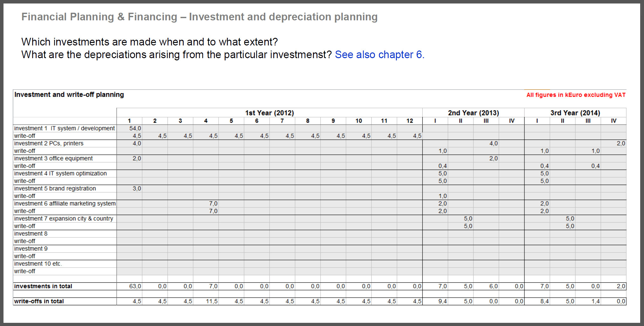Select the 11,5 write-offs total cell
The width and height of the screenshot is (644, 326).
tap(212, 301)
